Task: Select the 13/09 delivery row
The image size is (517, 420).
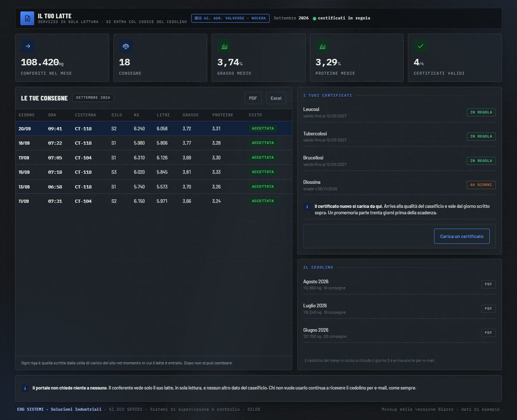Action: pos(154,187)
